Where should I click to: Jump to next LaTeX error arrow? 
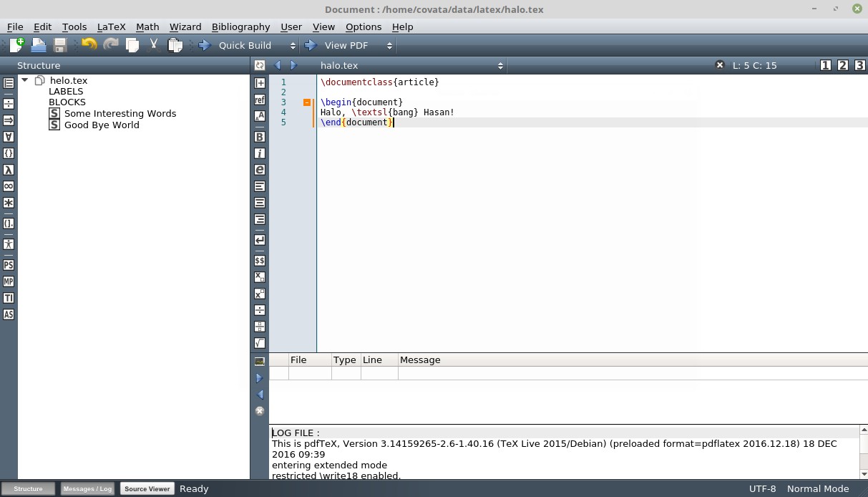click(x=260, y=378)
